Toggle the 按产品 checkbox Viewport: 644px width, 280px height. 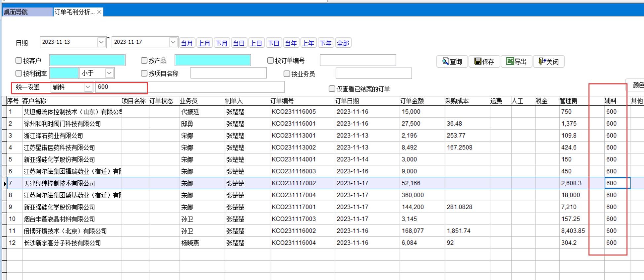[144, 61]
